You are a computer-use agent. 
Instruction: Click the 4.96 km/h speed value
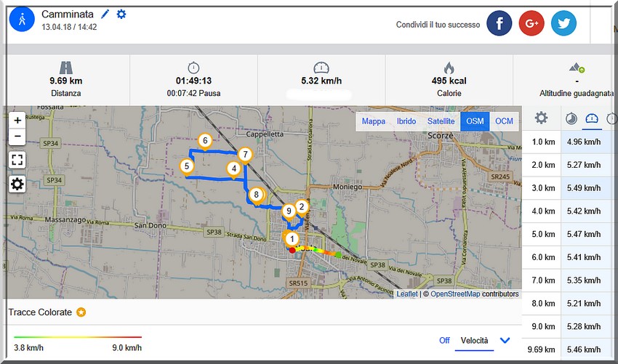(584, 142)
